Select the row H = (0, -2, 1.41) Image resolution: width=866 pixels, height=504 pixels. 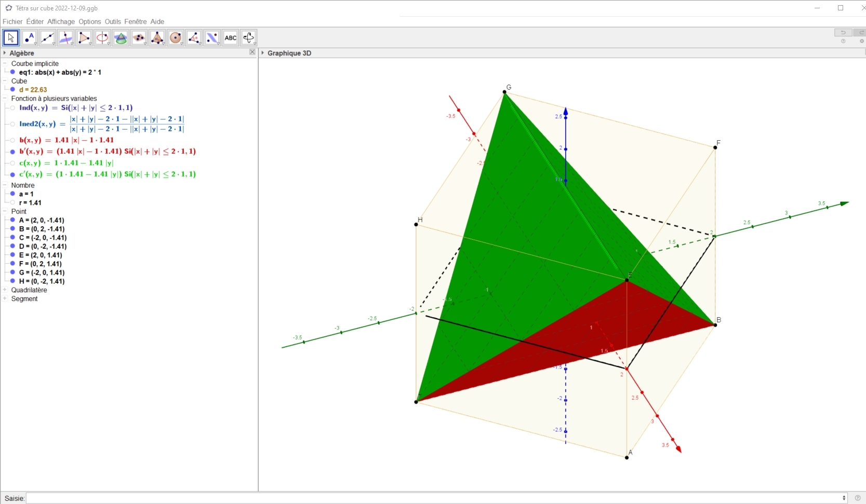click(x=42, y=281)
